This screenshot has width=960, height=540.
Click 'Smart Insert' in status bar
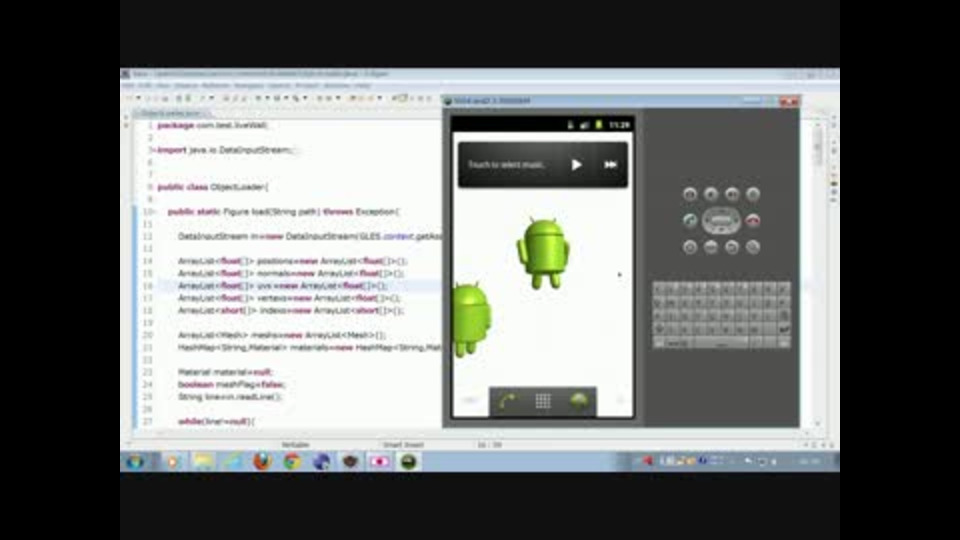pyautogui.click(x=403, y=445)
